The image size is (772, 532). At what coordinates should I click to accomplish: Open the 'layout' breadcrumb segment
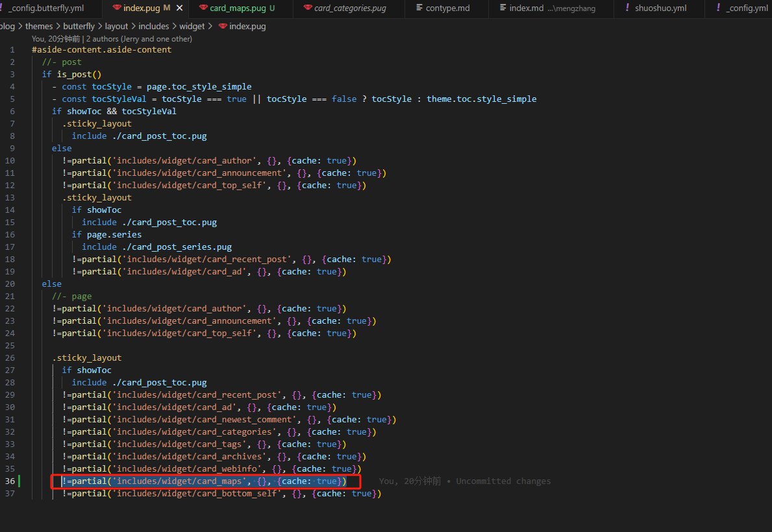tap(117, 27)
